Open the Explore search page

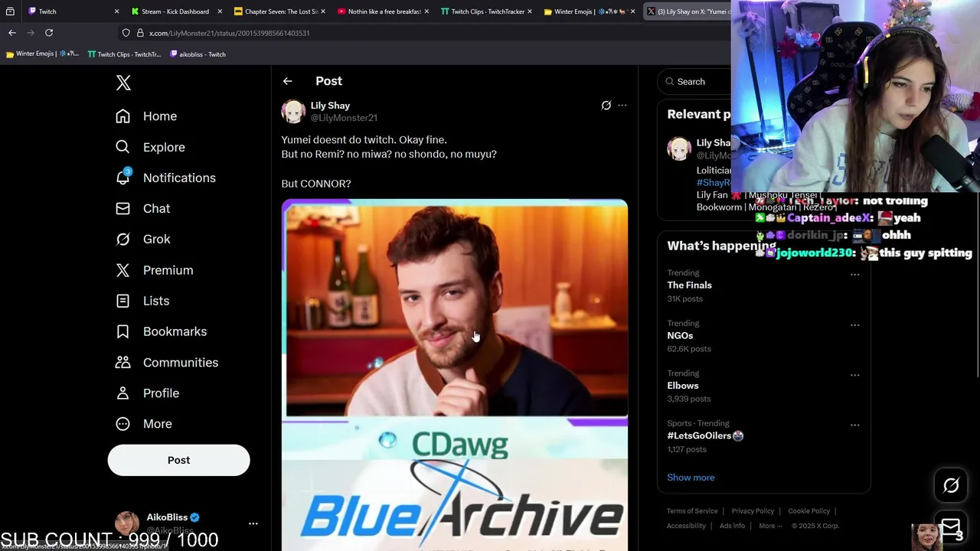pos(150,147)
